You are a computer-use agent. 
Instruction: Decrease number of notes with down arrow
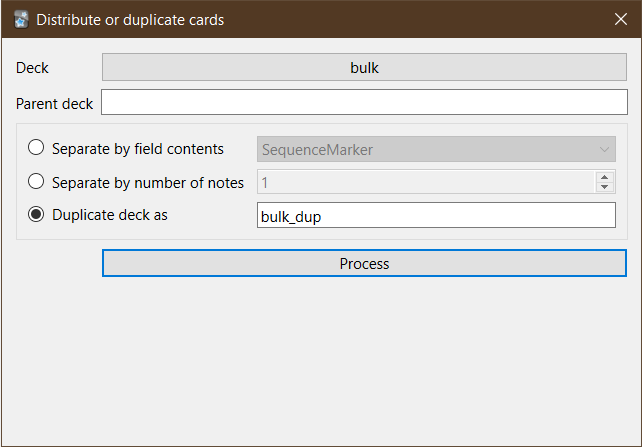point(604,187)
